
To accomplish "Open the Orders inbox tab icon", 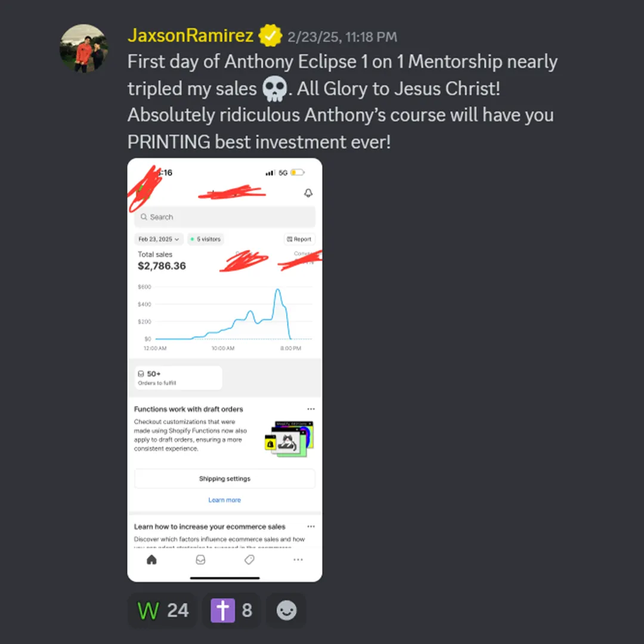I will tap(200, 559).
